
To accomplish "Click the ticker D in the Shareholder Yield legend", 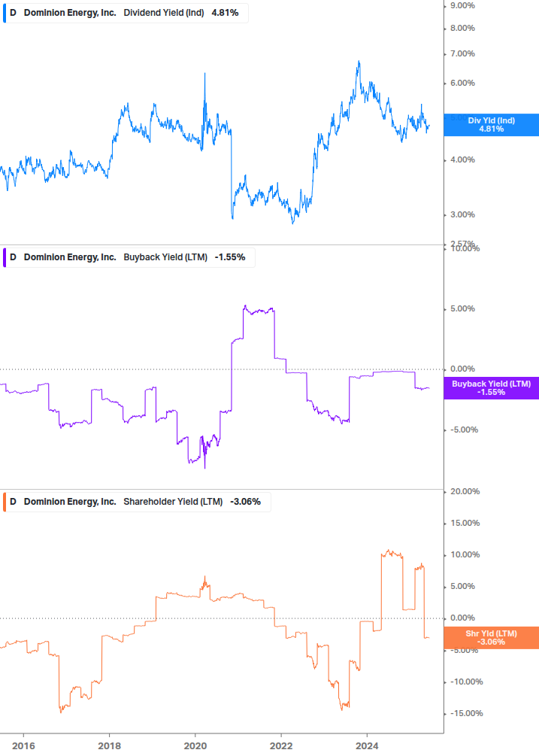I will point(13,502).
